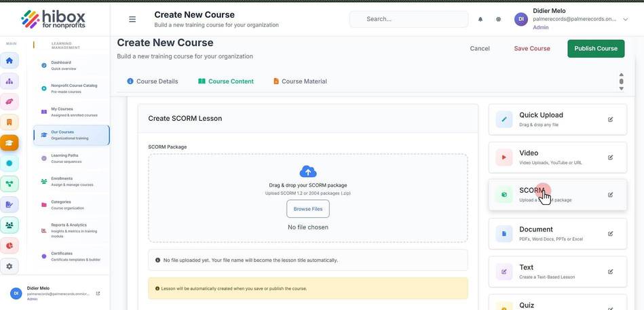644x310 pixels.
Task: Click the home icon in main sidebar
Action: pos(10,61)
